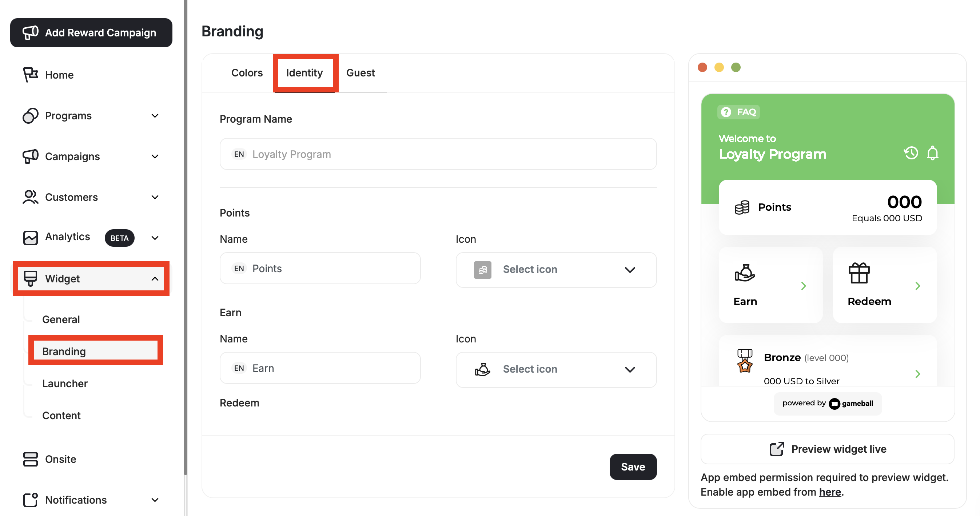Open the Select icon dropdown for Points

tap(556, 270)
